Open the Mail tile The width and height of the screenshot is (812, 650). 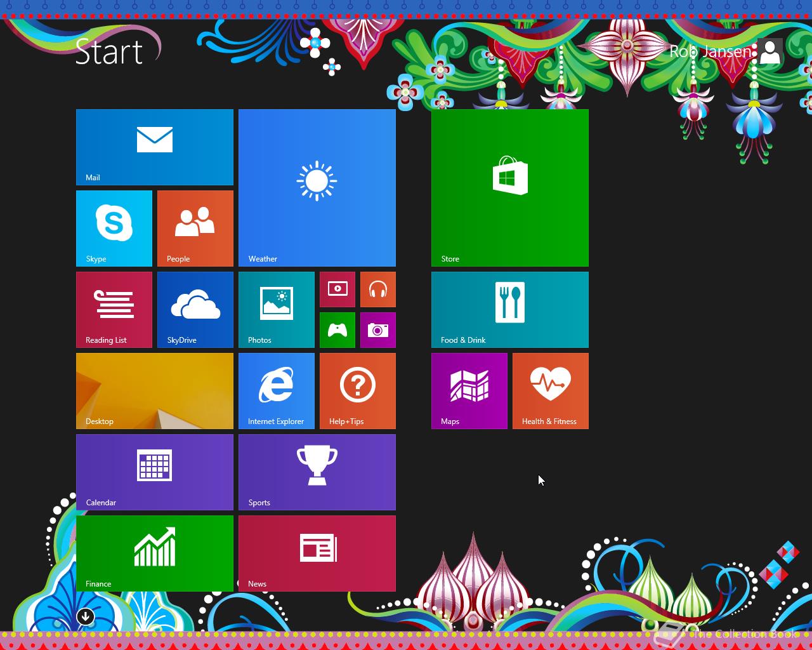[155, 147]
